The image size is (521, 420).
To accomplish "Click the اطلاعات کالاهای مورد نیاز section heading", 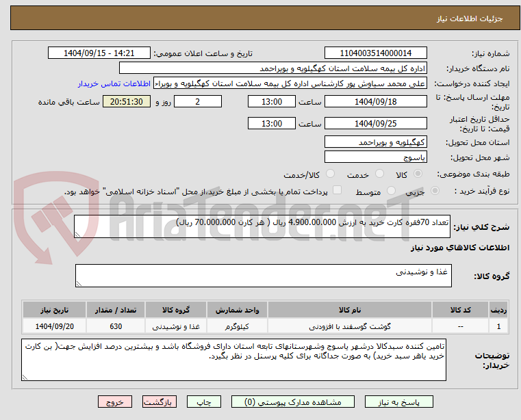I will tap(460, 248).
